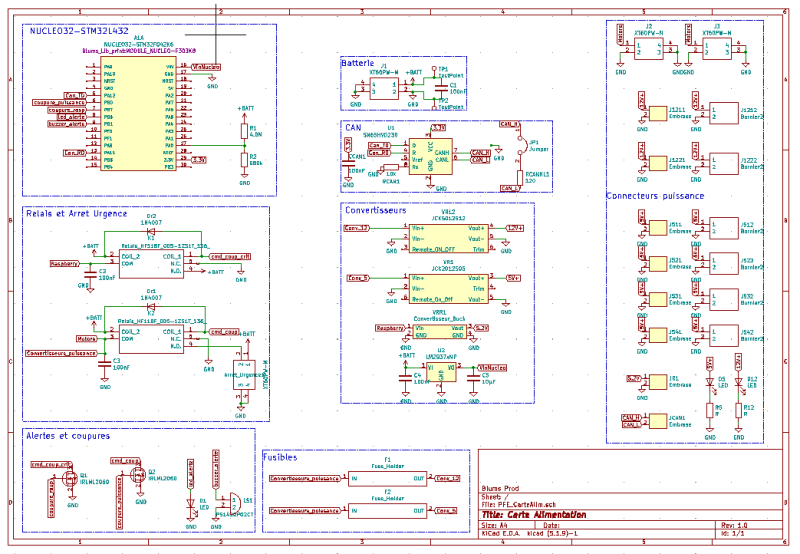The width and height of the screenshot is (800, 554).
Task: Click the Fusibles section title
Action: coord(280,458)
